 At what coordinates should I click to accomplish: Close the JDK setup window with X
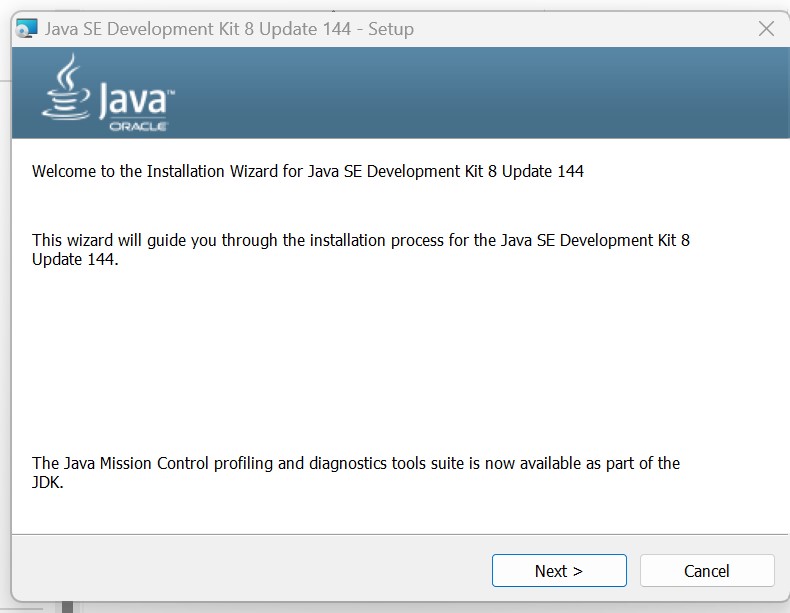pos(766,28)
